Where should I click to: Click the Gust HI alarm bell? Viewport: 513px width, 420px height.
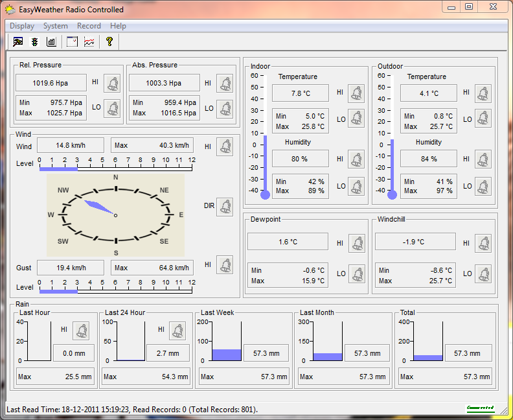click(x=225, y=264)
